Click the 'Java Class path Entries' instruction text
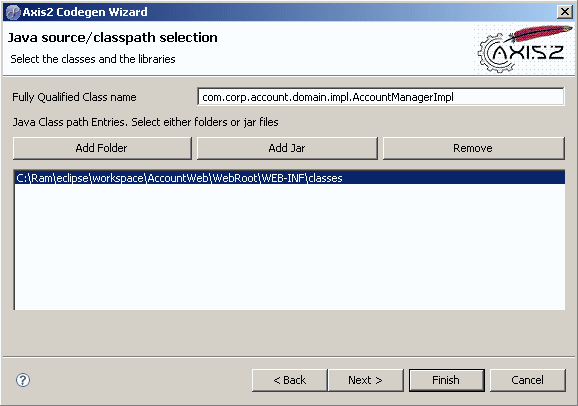578x406 pixels. 146,122
